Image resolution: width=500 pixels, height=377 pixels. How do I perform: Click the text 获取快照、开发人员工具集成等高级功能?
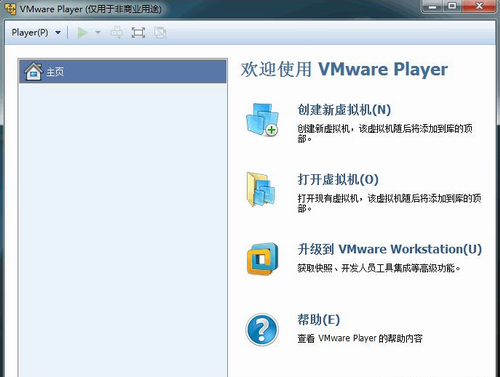[x=379, y=268]
